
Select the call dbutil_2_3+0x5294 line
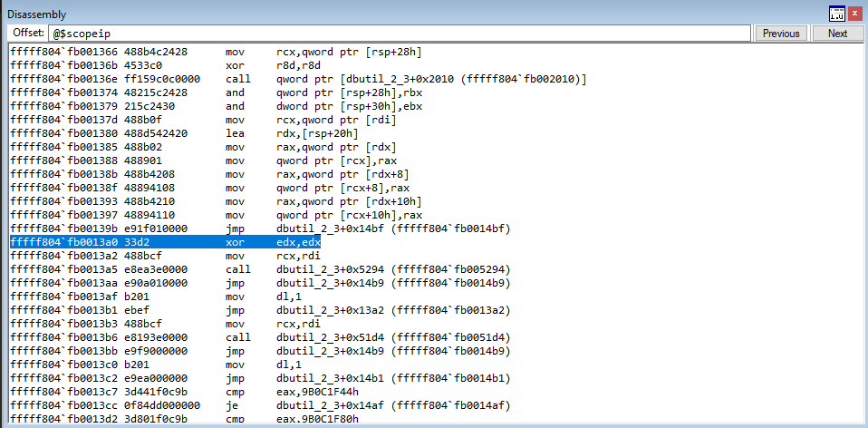point(260,269)
